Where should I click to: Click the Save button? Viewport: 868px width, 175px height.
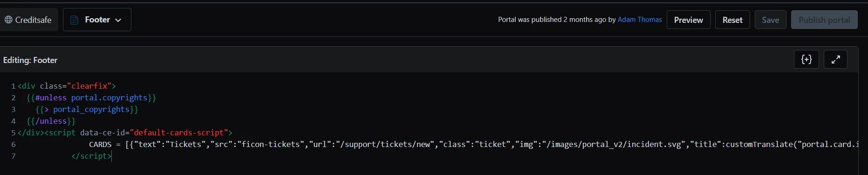pos(771,20)
